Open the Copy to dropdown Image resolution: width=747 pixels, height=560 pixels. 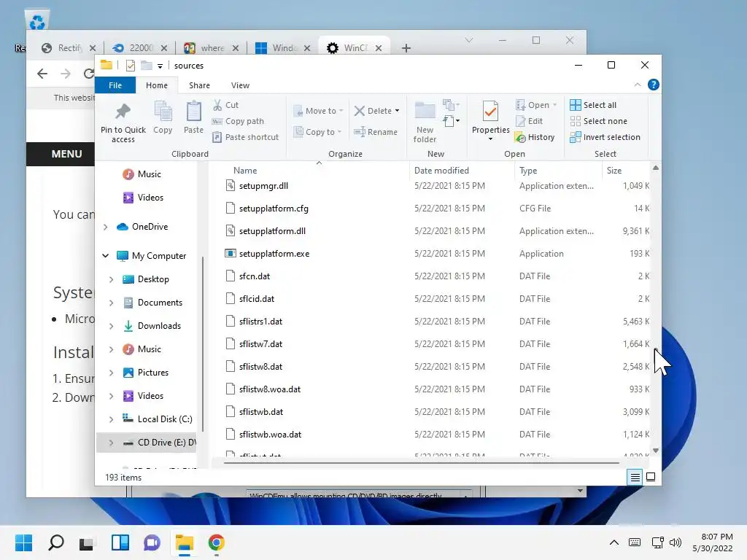[x=317, y=132]
